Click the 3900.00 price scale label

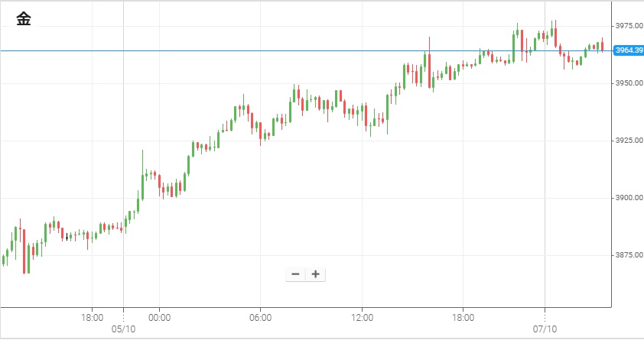point(627,198)
